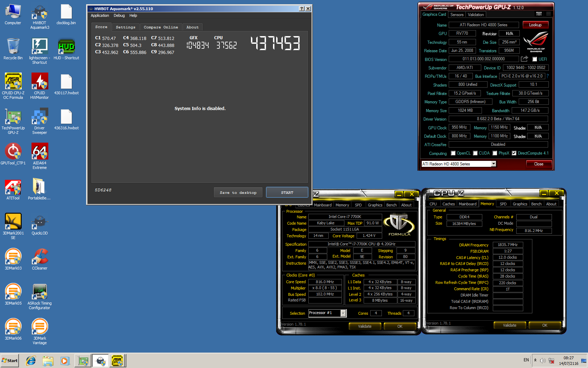This screenshot has width=588, height=368.
Task: Open TechPowerUp GPU-Z desktop icon
Action: coord(13,121)
